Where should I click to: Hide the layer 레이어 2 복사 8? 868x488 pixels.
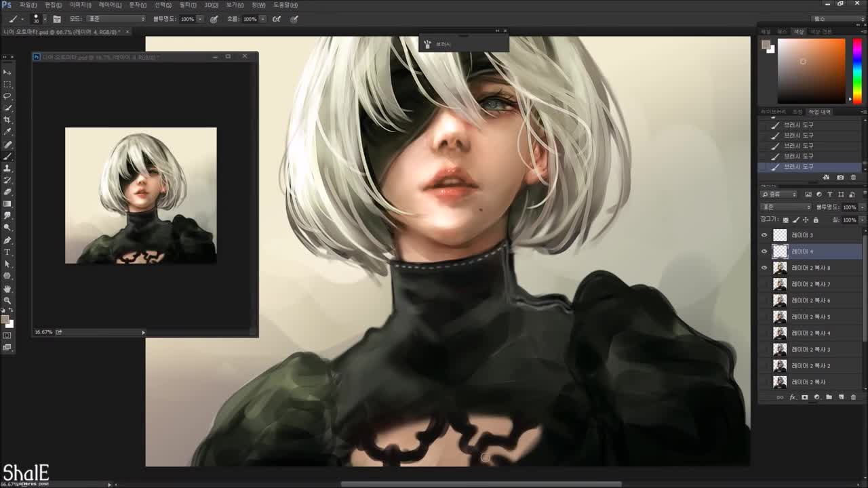point(764,267)
